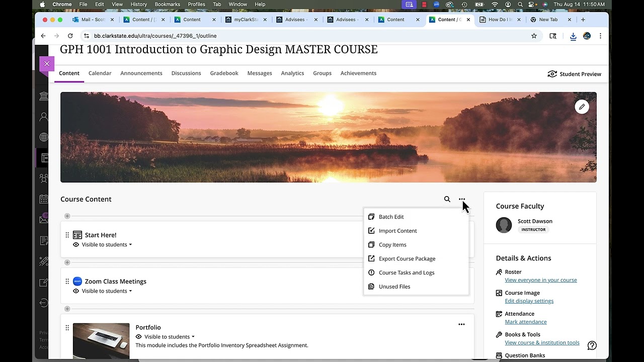The width and height of the screenshot is (644, 362).
Task: Edit the course banner with the pencil icon
Action: tap(582, 107)
